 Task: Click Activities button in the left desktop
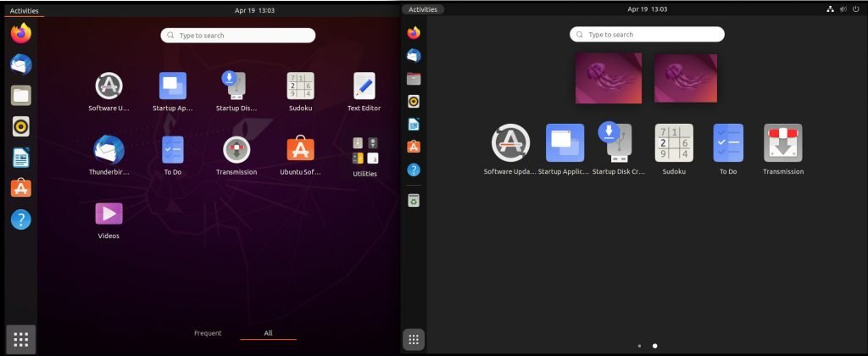point(25,10)
